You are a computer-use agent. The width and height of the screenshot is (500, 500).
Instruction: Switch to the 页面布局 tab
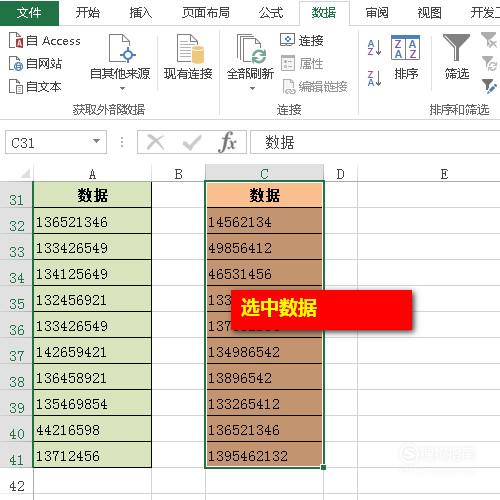pyautogui.click(x=206, y=13)
